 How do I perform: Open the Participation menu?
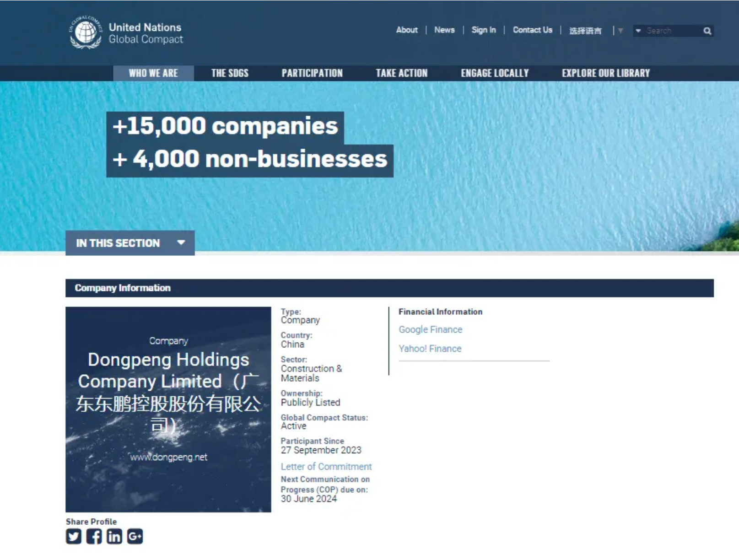click(x=312, y=73)
